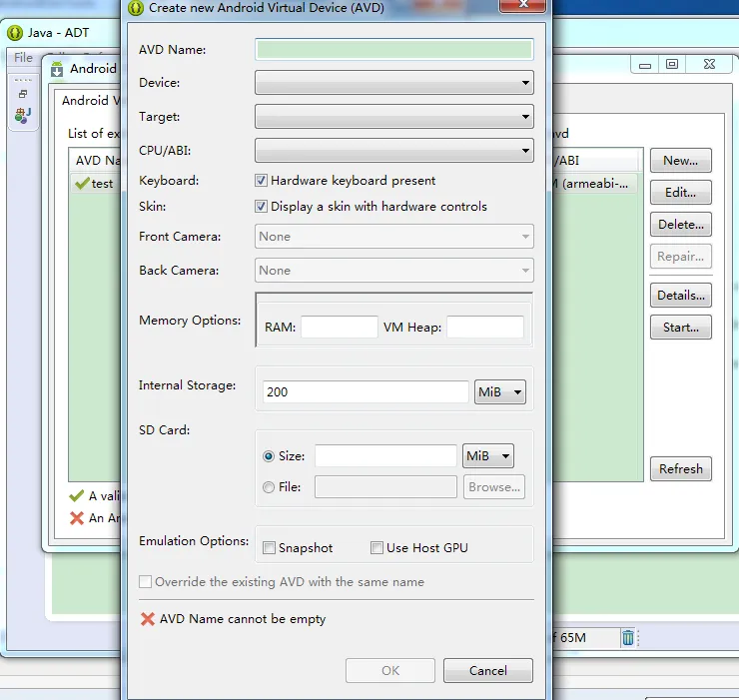Uncheck Hardware keyboard present checkbox

click(x=262, y=181)
